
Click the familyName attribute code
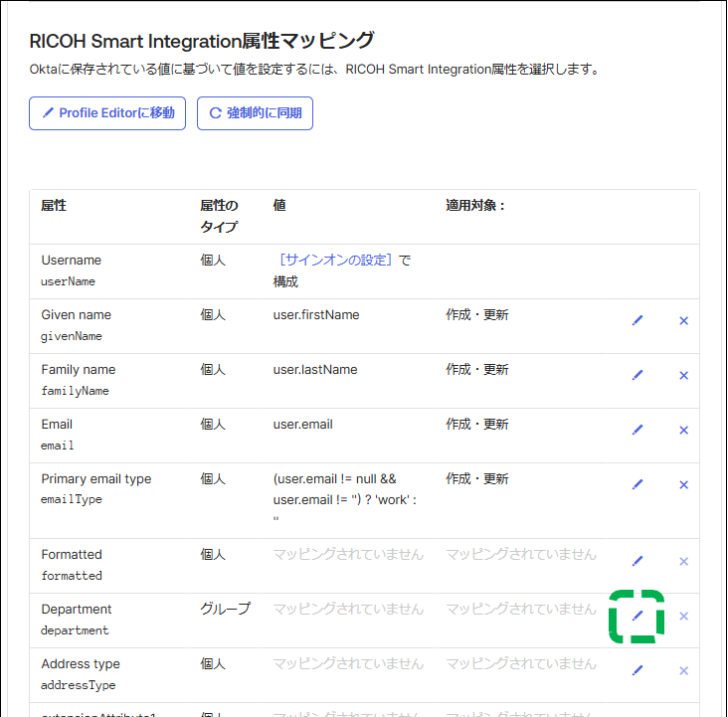click(75, 391)
